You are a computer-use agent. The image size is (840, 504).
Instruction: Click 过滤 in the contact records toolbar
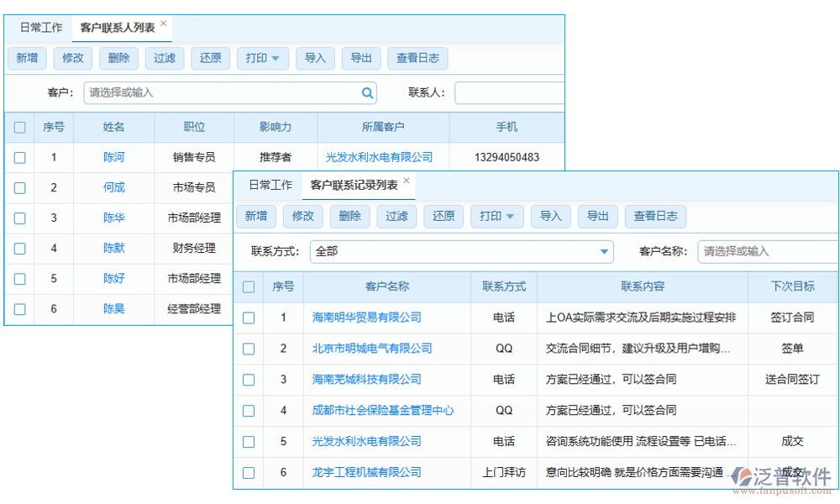(396, 216)
